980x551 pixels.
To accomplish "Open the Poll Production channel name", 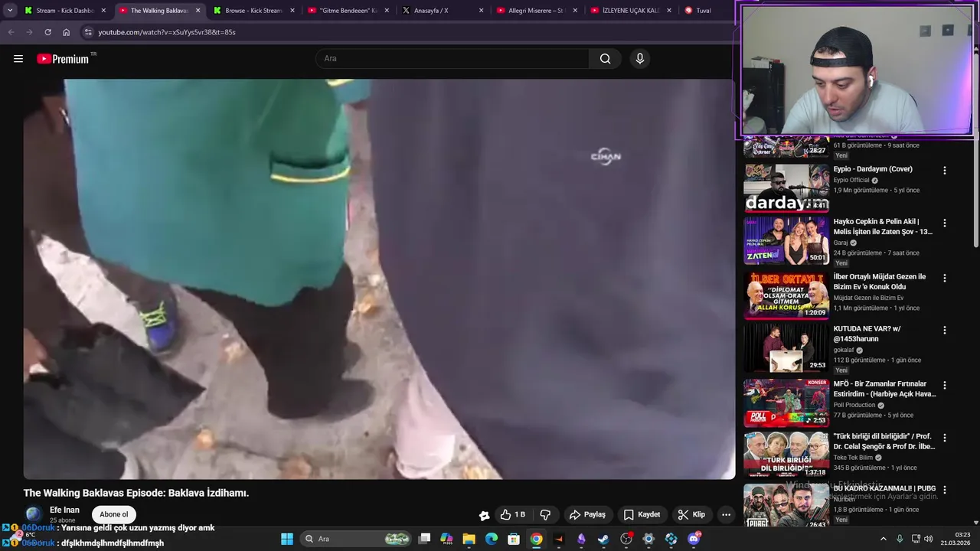I will (x=854, y=405).
